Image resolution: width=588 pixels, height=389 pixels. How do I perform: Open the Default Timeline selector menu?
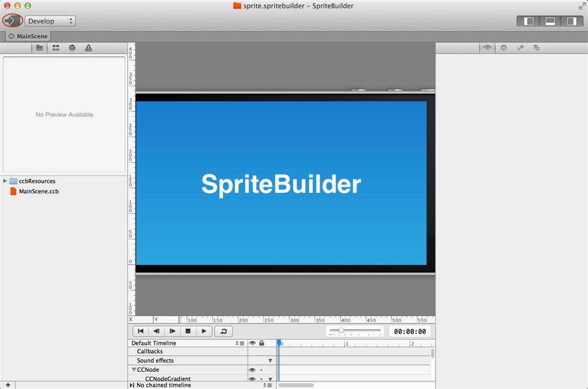(x=240, y=344)
